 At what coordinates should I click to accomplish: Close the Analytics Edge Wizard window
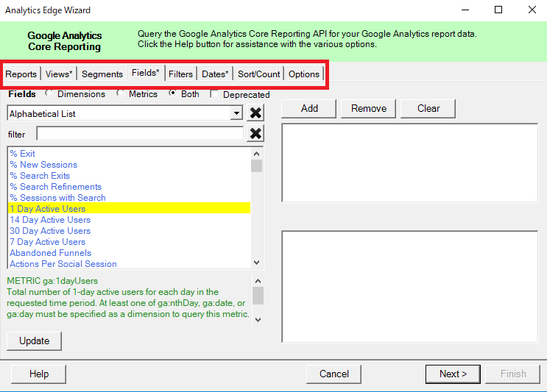pos(532,10)
